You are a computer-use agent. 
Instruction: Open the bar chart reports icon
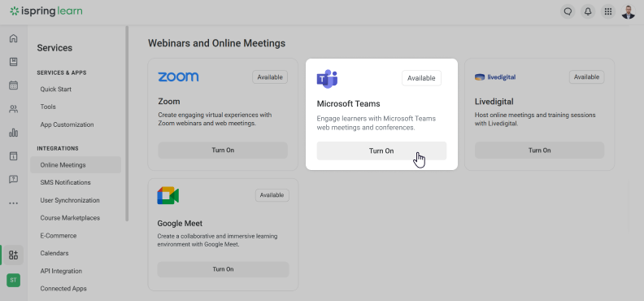pyautogui.click(x=14, y=133)
